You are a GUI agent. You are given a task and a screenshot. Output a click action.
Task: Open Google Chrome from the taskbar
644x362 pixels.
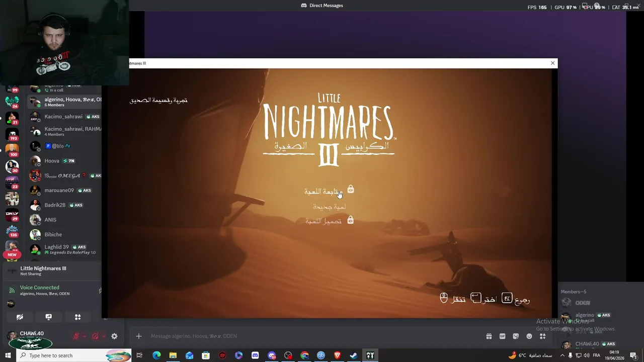304,355
